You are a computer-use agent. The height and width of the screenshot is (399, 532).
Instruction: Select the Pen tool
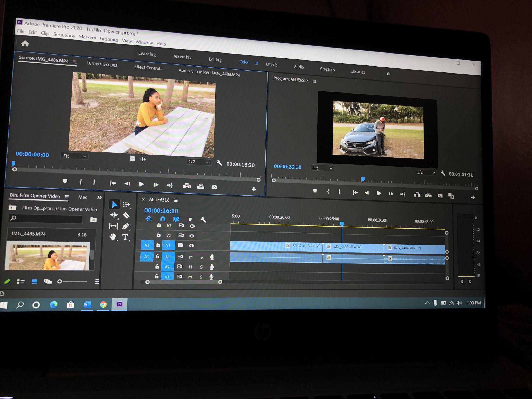tap(126, 227)
